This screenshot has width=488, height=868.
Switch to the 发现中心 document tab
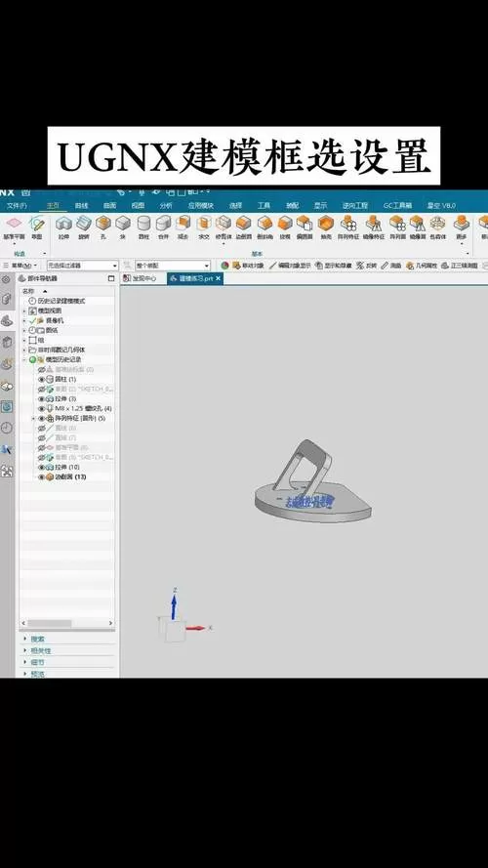click(140, 278)
